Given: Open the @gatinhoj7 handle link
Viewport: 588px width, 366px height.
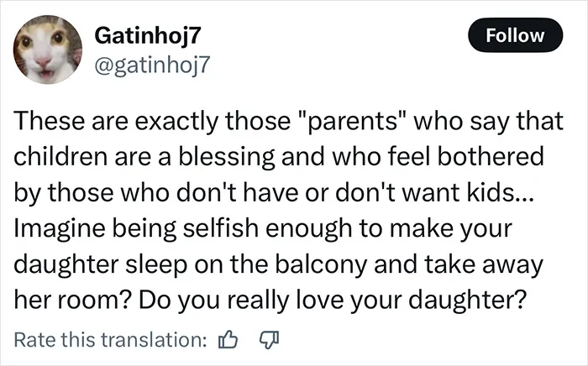Looking at the screenshot, I should point(152,65).
